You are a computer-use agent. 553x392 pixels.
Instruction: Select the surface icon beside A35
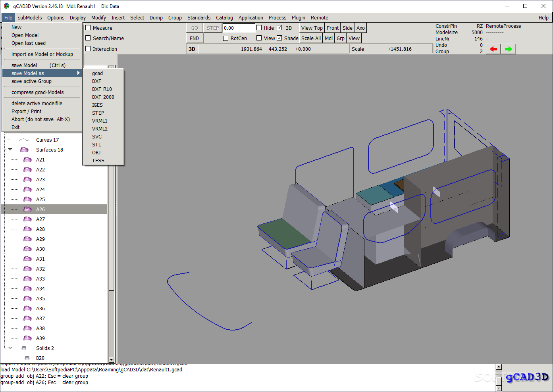coord(27,298)
